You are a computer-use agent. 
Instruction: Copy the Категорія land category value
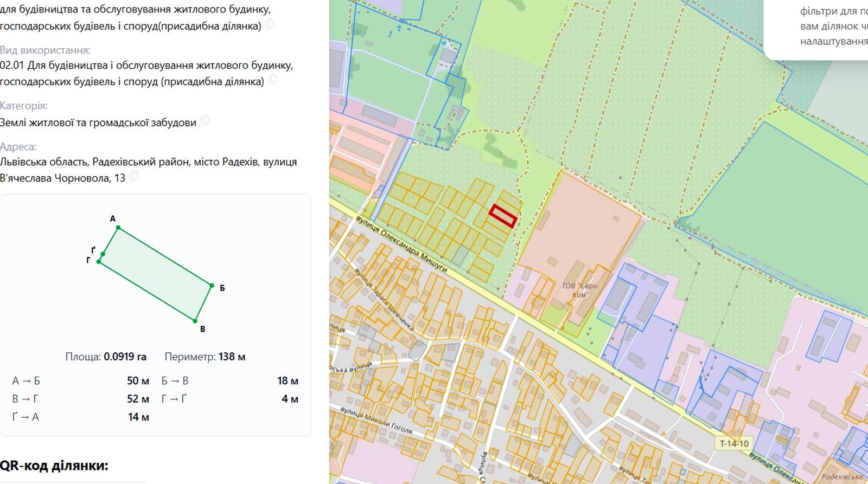(205, 121)
